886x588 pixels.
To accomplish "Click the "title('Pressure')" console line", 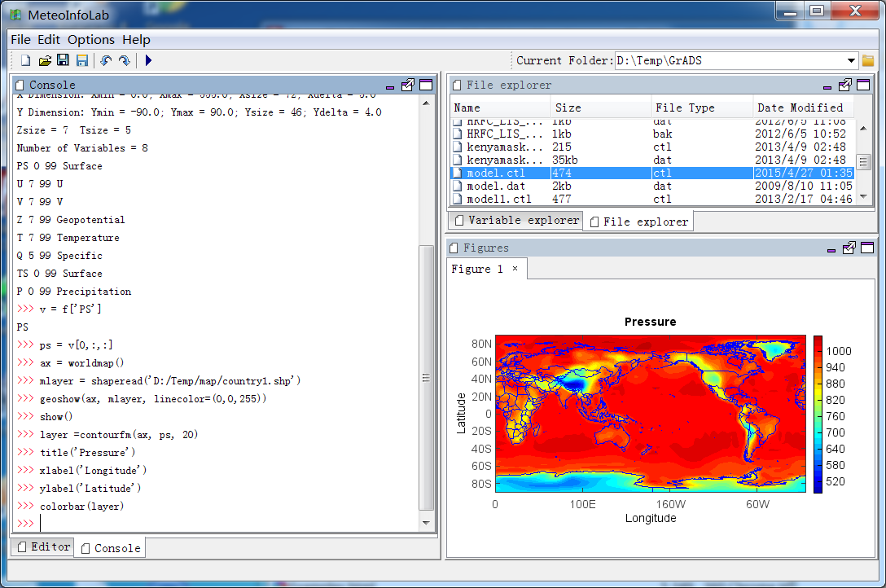I will click(x=88, y=453).
